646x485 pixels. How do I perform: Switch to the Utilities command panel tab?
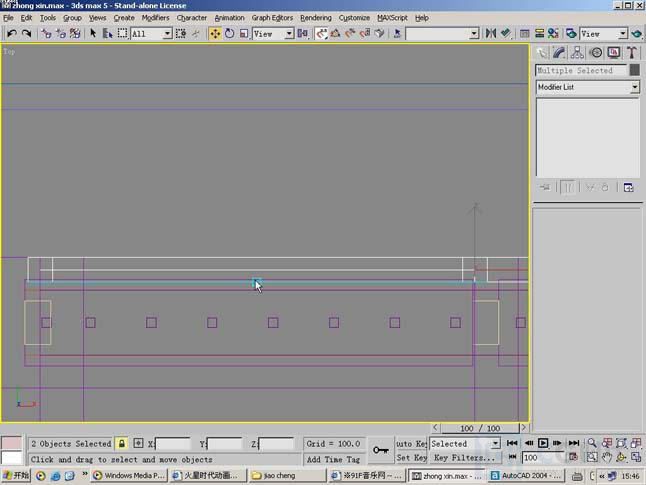[632, 53]
